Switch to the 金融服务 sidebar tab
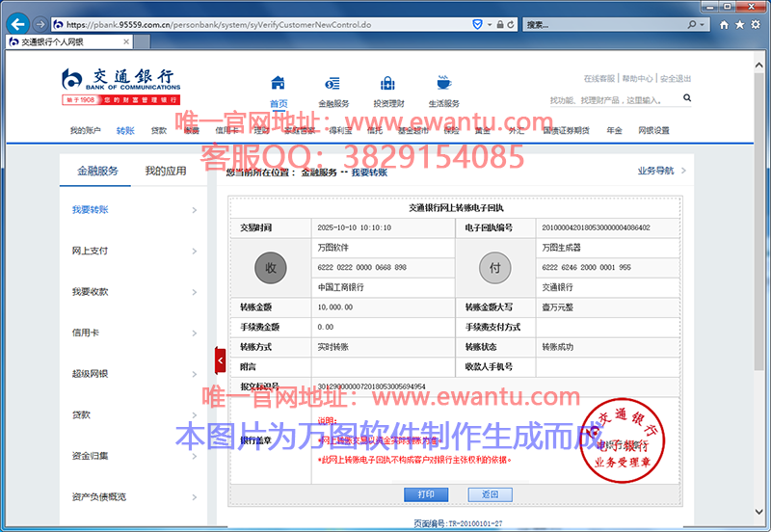 click(97, 172)
